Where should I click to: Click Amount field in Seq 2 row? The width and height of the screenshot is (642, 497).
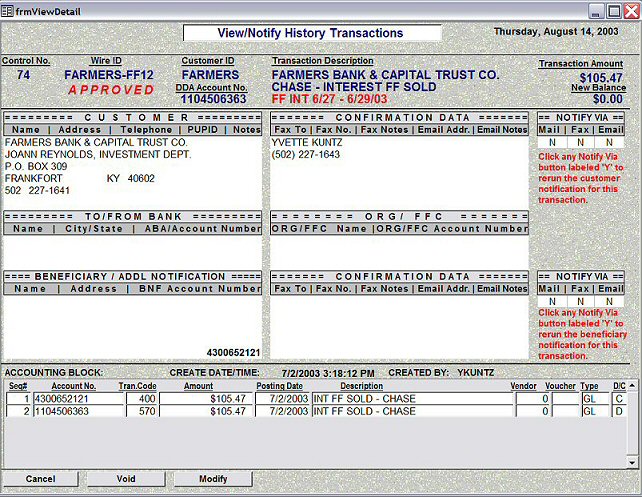[x=206, y=411]
